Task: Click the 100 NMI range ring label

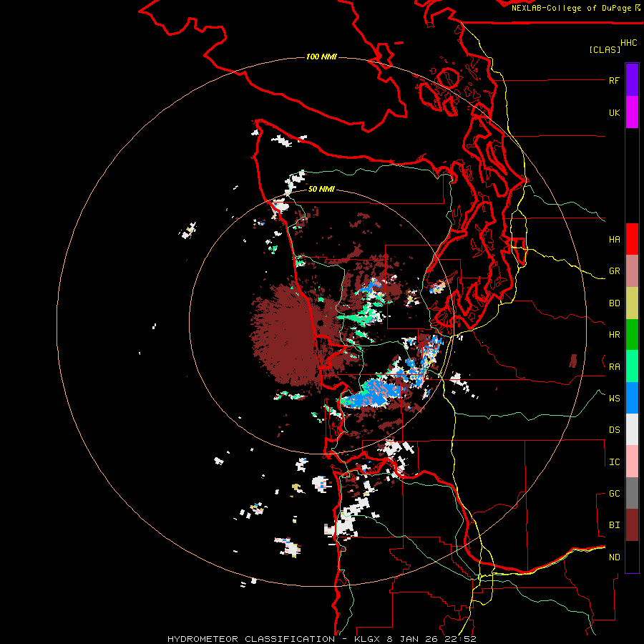Action: tap(321, 57)
